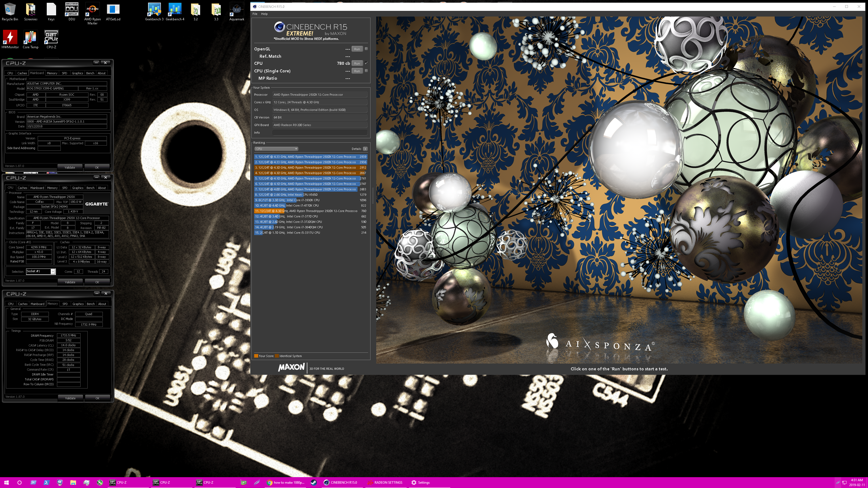The width and height of the screenshot is (868, 488).
Task: Select ranking row for Intel Core i5-3317U
Action: (311, 233)
